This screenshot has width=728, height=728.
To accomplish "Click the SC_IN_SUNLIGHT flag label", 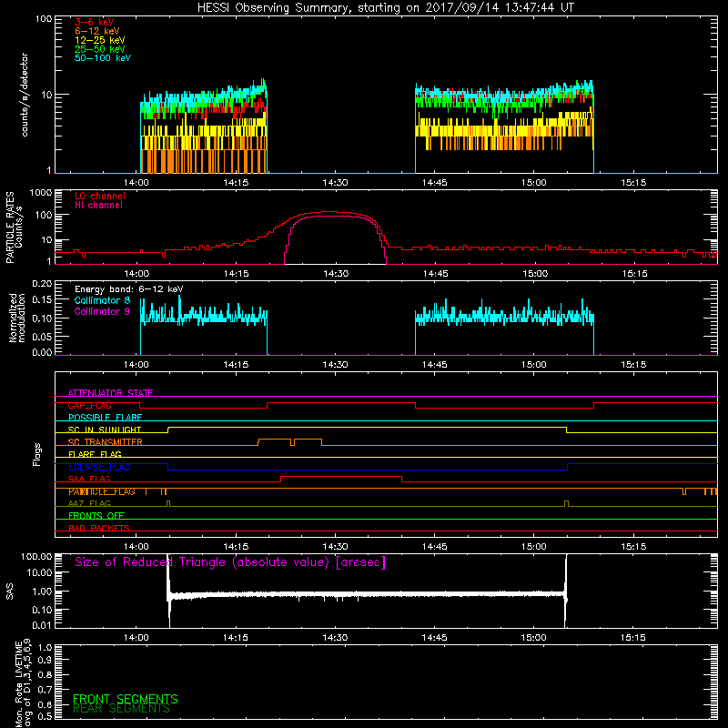I will [x=105, y=430].
